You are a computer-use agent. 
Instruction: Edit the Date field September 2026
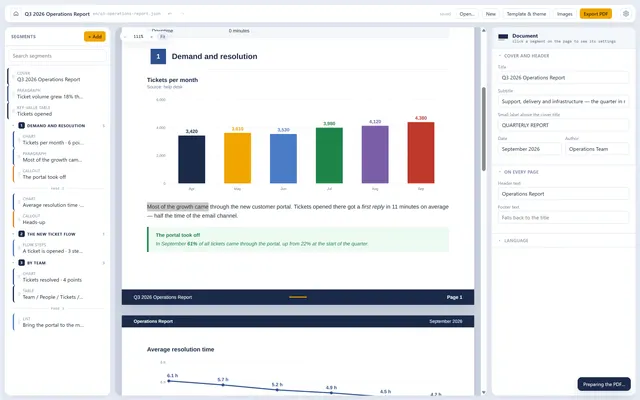point(529,149)
